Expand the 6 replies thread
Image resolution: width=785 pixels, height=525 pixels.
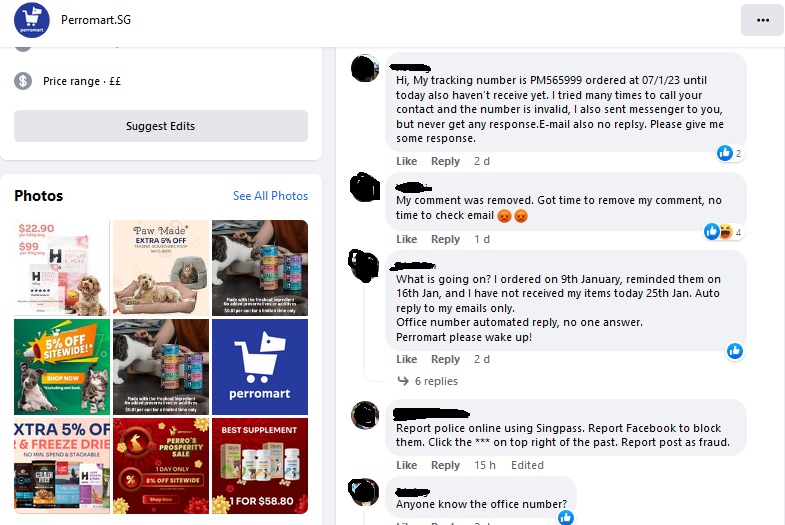[x=436, y=381]
